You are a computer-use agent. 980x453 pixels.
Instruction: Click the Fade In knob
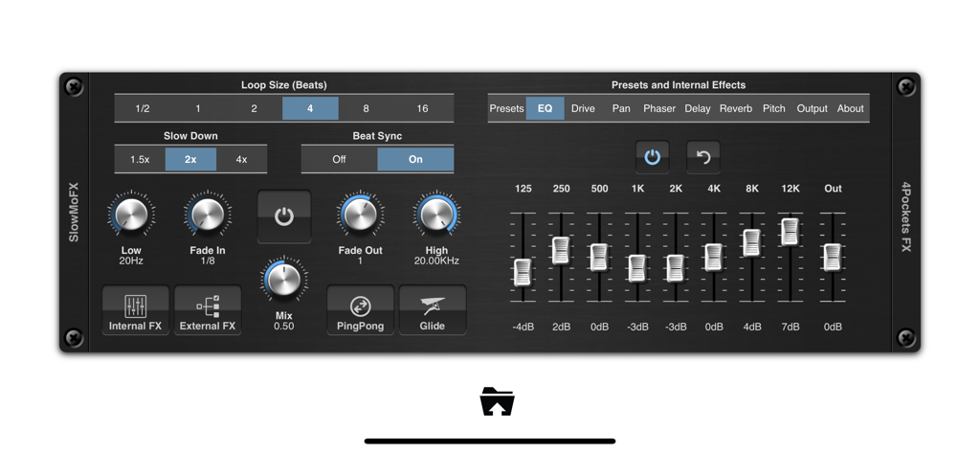pyautogui.click(x=208, y=215)
